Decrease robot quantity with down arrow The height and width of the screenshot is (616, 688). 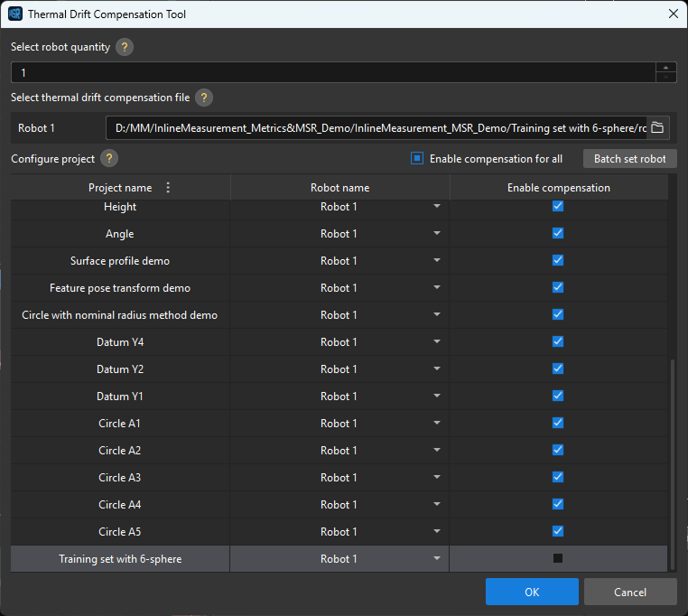pos(666,78)
